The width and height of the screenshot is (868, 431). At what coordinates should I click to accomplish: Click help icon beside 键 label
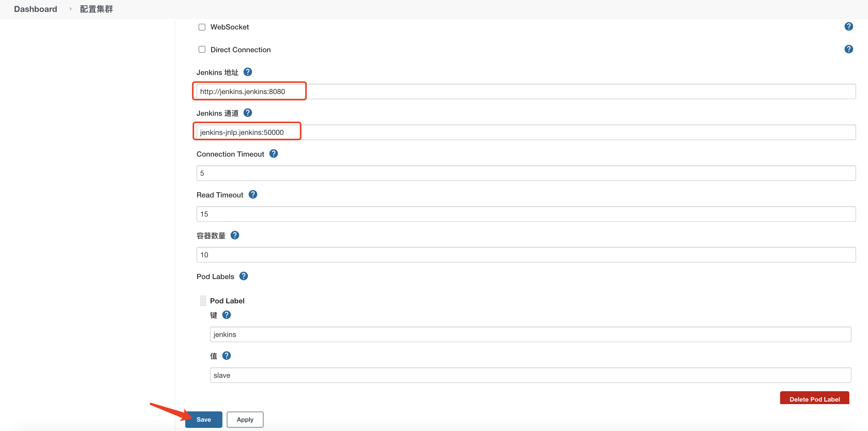coord(226,315)
